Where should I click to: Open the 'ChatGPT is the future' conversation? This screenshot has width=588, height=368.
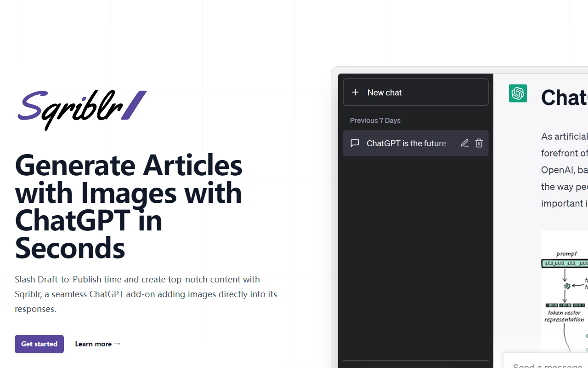click(x=416, y=143)
